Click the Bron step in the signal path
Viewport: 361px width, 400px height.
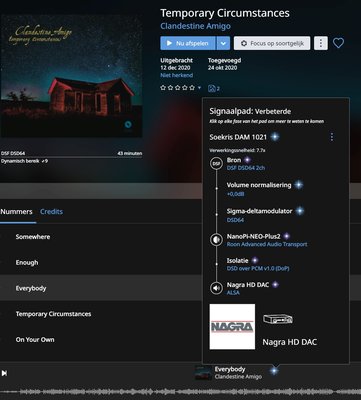pyautogui.click(x=234, y=160)
